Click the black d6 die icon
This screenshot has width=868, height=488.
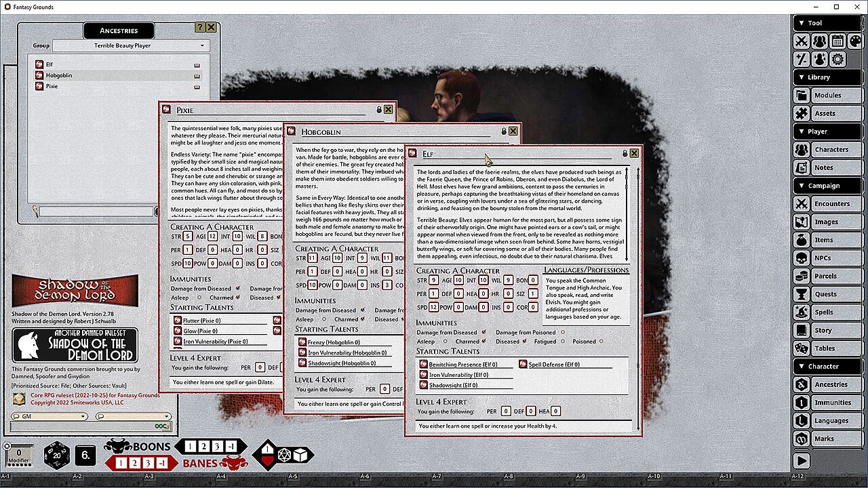coord(85,455)
